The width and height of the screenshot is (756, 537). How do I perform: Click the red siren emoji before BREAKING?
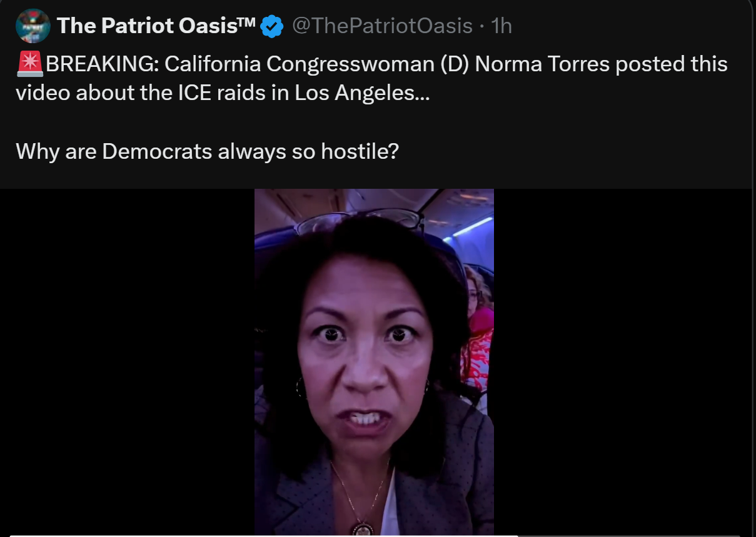pyautogui.click(x=29, y=64)
